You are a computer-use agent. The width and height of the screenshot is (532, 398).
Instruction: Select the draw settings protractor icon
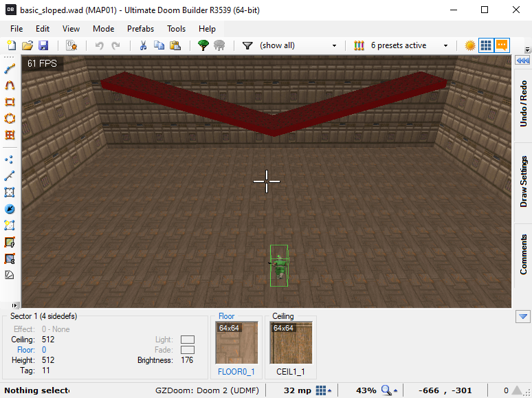click(10, 275)
